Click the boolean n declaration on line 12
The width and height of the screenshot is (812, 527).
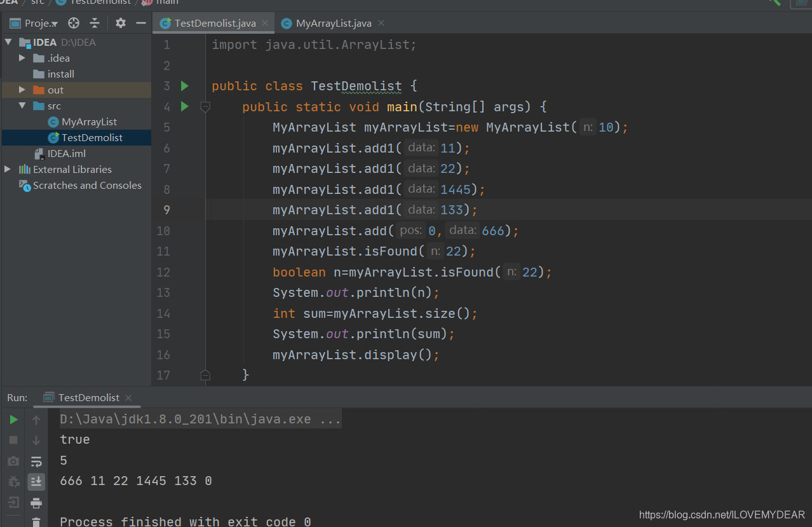tap(412, 272)
